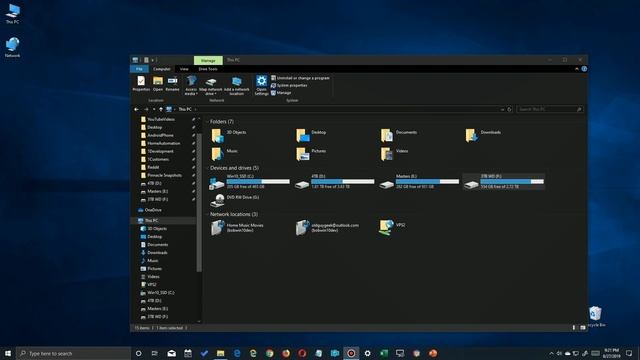This screenshot has width=640, height=360.
Task: Switch to the View ribbon tab
Action: [x=184, y=69]
